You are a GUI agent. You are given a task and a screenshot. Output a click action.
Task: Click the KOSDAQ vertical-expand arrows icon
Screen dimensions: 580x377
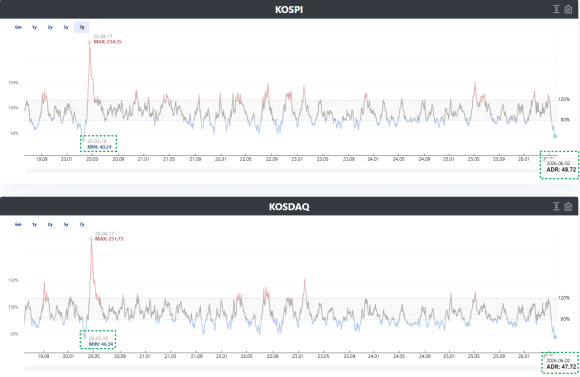tap(556, 206)
